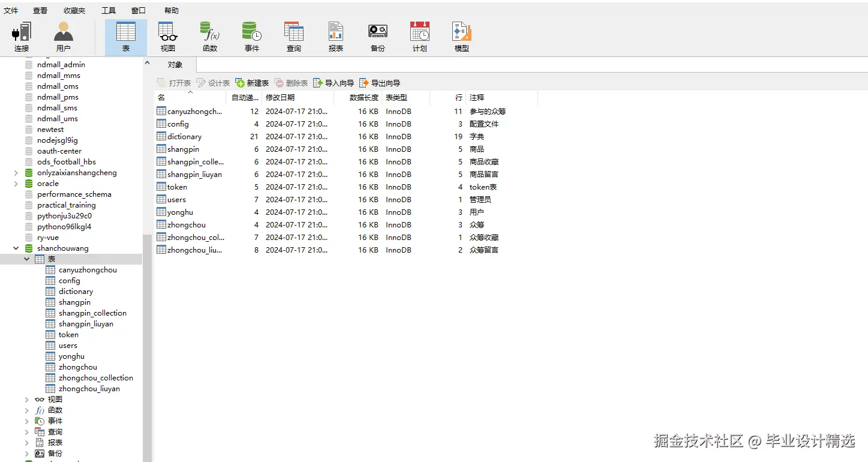Expand the 查询 tree node
The height and width of the screenshot is (462, 868).
coord(27,432)
